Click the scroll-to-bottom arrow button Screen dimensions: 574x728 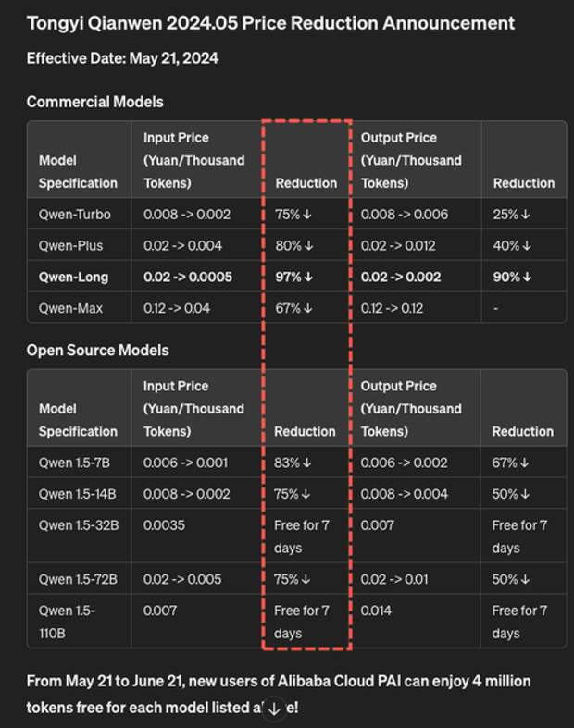[274, 709]
